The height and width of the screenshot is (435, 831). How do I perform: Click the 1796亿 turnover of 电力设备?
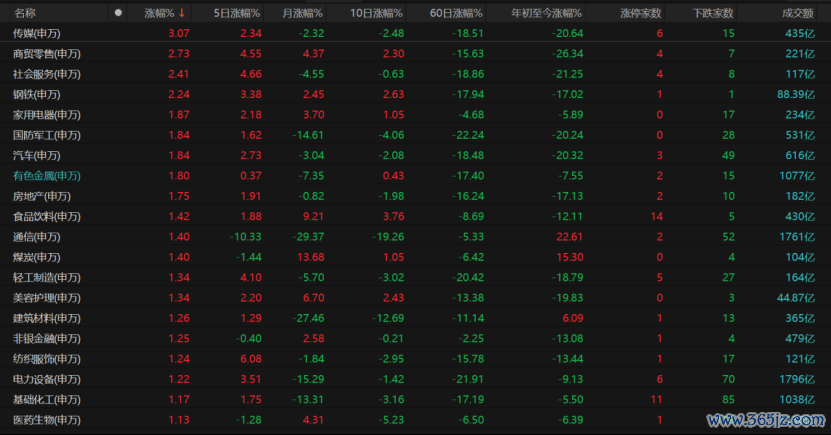(x=797, y=379)
